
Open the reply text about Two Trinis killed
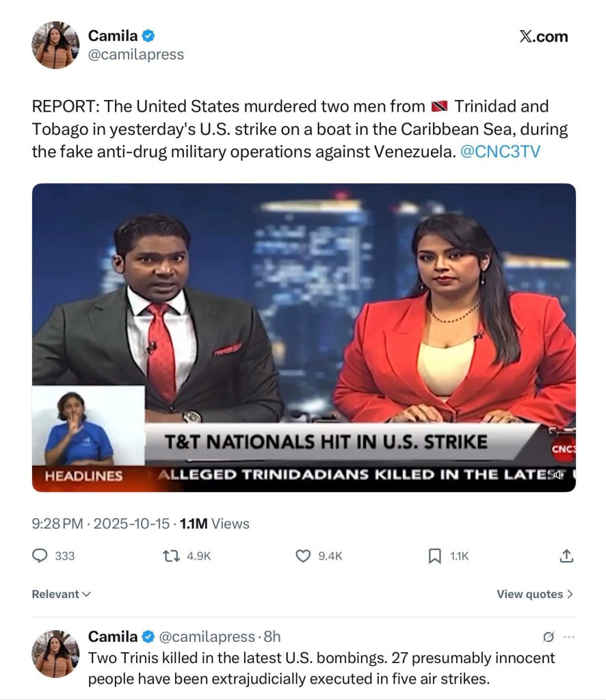(x=321, y=669)
